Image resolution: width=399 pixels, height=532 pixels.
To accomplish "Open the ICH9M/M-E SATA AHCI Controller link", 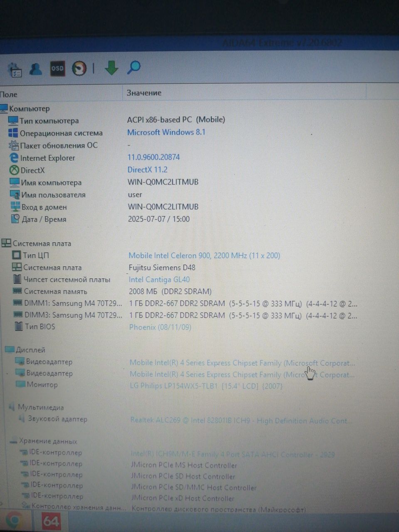I will (233, 455).
